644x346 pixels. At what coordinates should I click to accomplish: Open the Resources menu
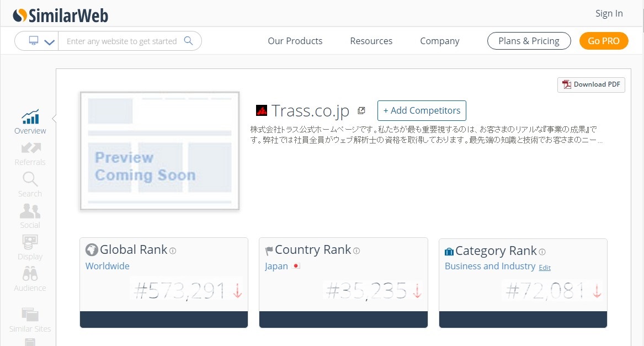coord(371,41)
